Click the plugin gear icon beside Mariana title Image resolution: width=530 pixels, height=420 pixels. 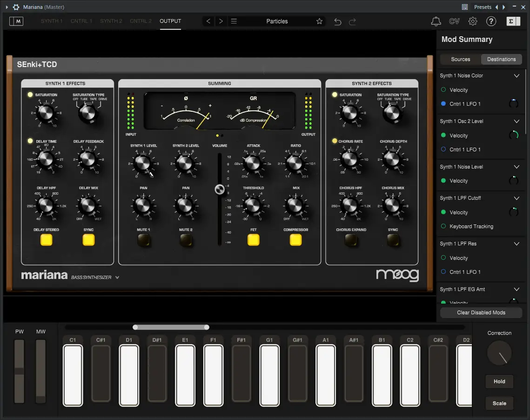tap(16, 7)
